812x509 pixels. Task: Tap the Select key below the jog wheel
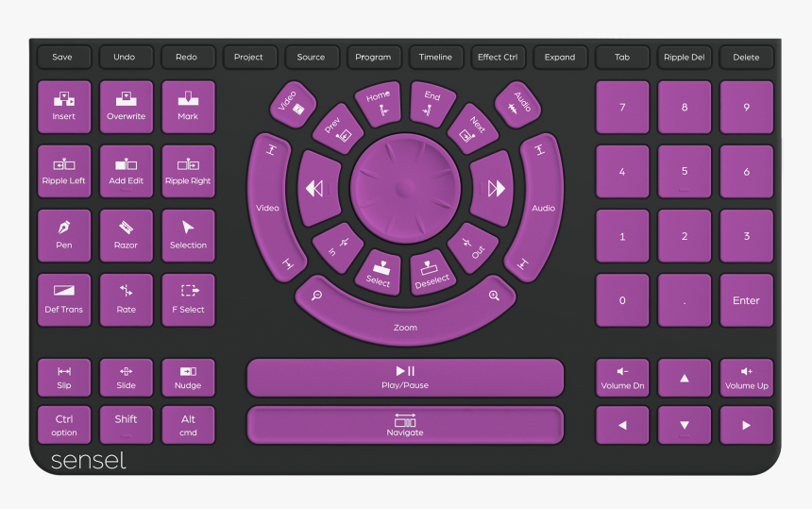(379, 273)
